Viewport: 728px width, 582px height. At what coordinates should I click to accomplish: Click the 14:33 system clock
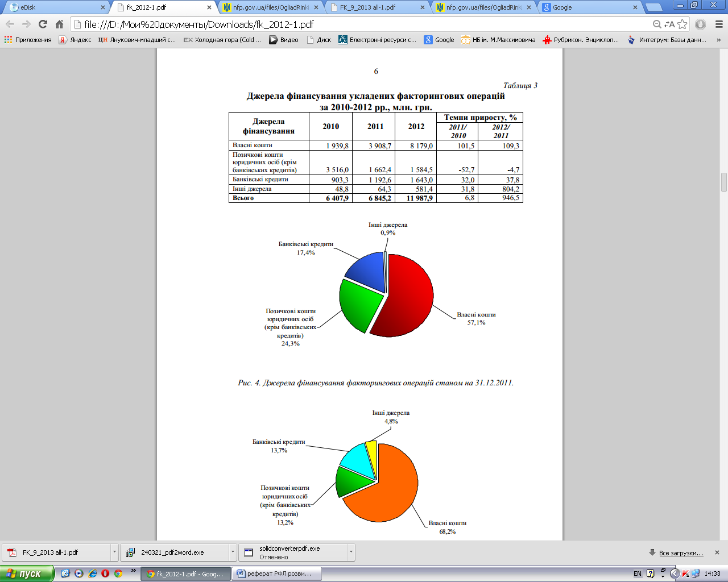tap(713, 573)
